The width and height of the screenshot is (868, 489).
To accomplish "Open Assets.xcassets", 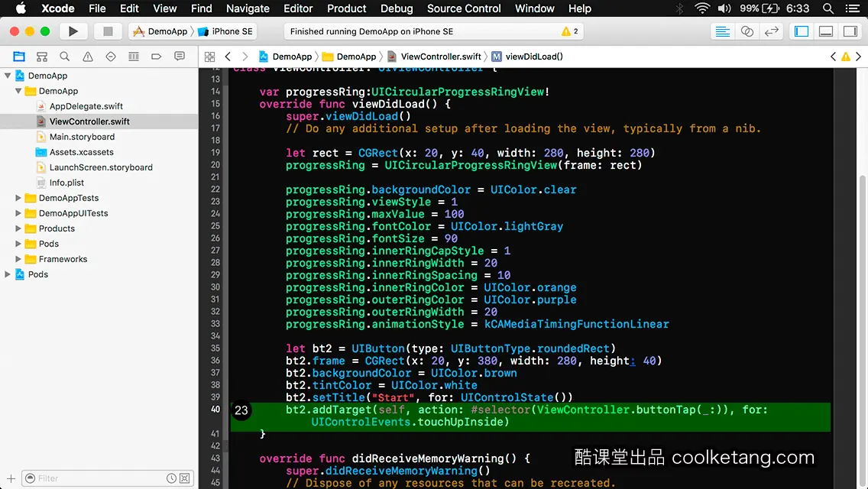I will [81, 152].
